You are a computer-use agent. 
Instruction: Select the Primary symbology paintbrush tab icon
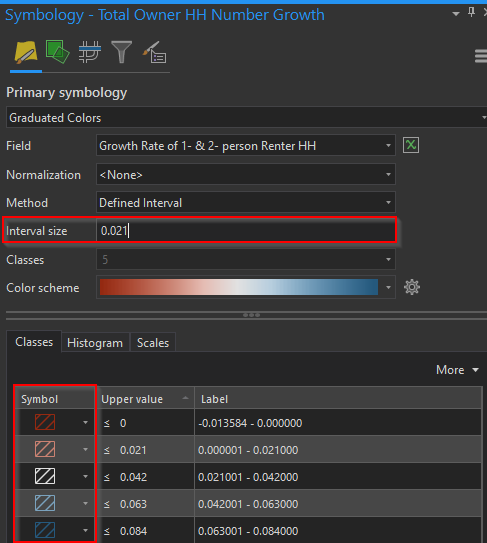pos(26,52)
